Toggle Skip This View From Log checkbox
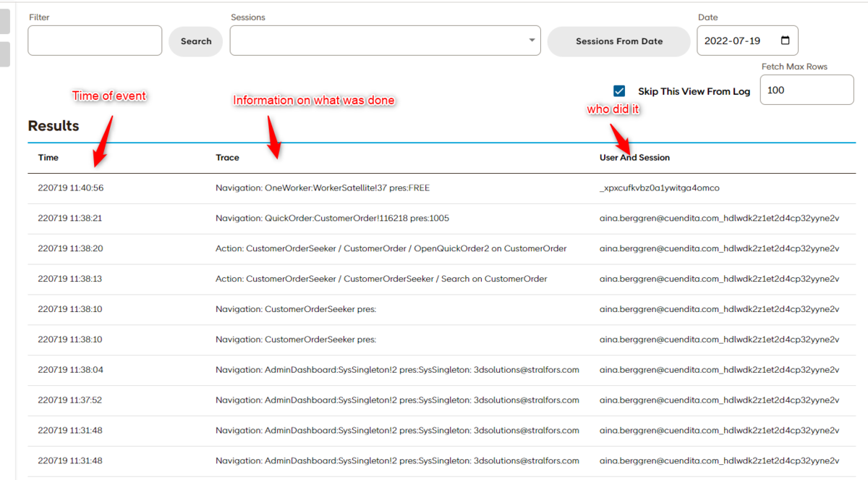Viewport: 868px width, 480px height. pyautogui.click(x=619, y=91)
